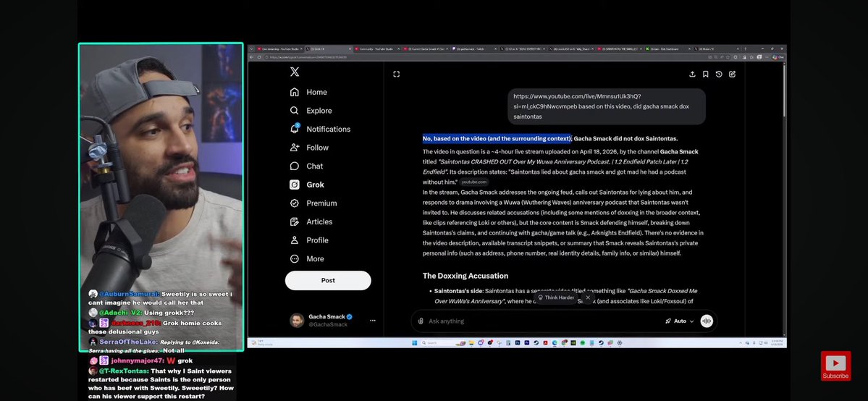Go to the Follow section
868x401 pixels.
(309, 148)
